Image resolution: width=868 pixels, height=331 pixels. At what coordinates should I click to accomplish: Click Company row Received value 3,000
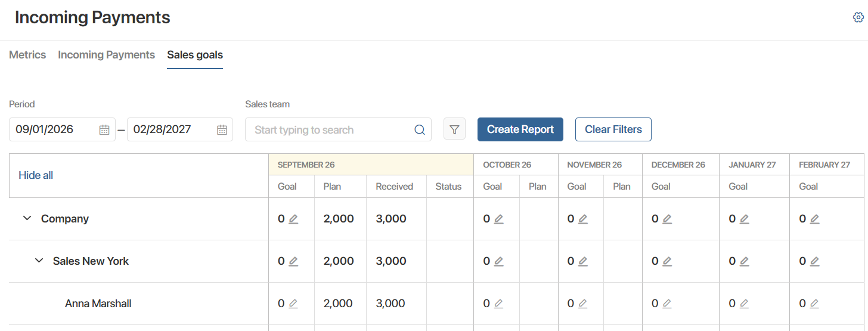tap(391, 219)
